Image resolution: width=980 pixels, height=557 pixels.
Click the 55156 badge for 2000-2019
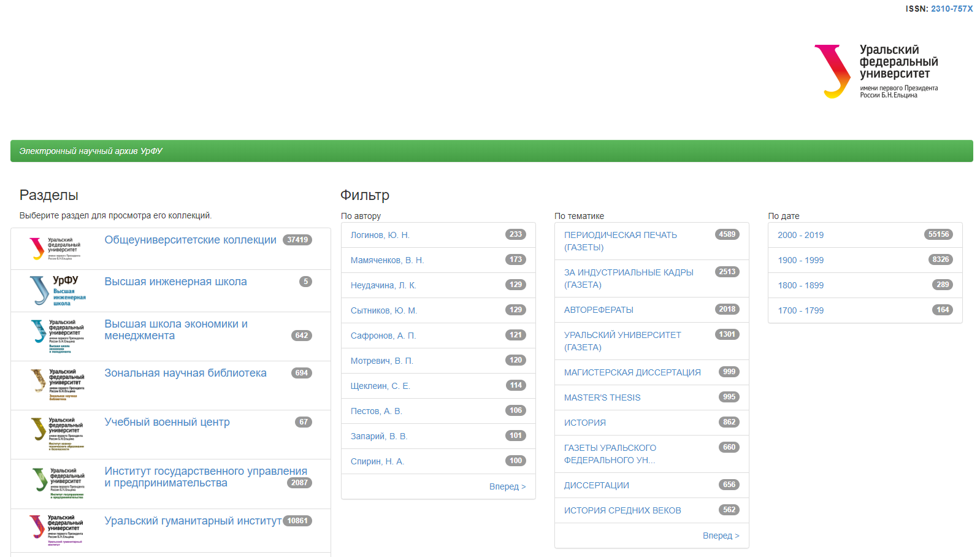938,234
